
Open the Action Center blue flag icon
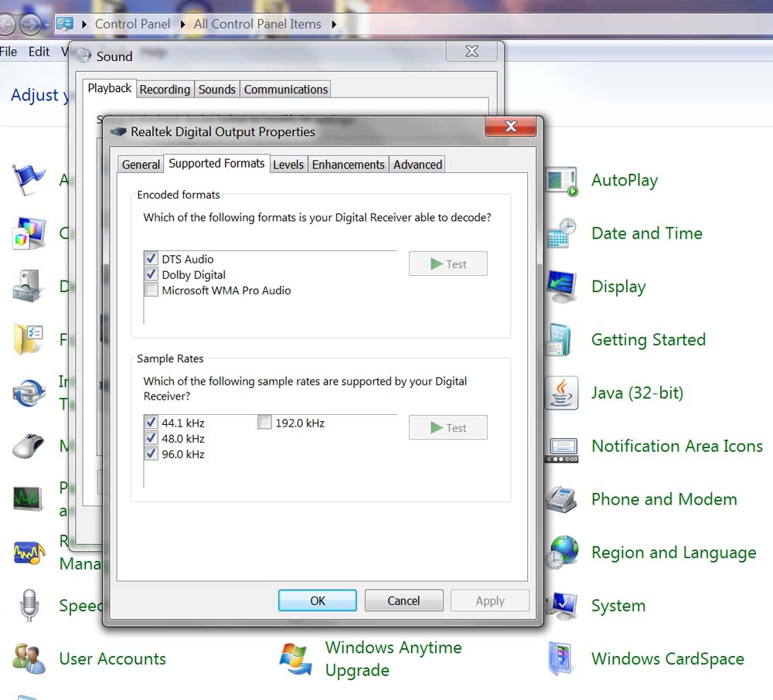[x=29, y=180]
